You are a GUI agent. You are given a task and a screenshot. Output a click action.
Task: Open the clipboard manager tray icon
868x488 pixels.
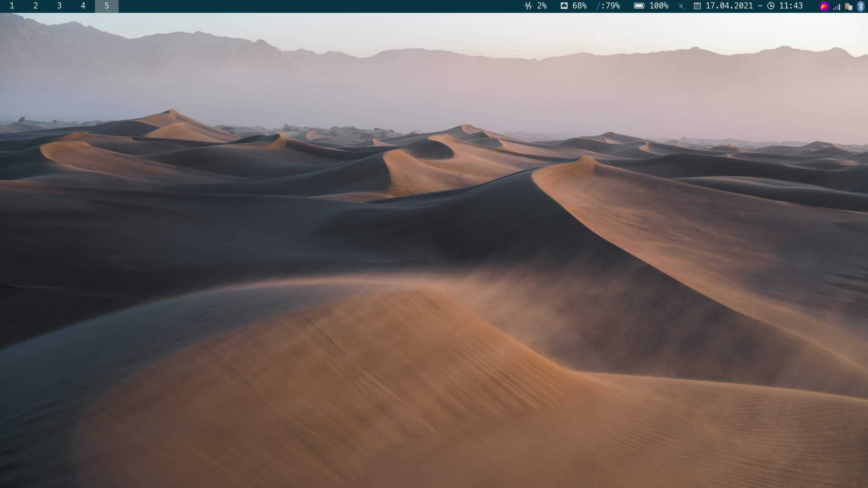[848, 7]
